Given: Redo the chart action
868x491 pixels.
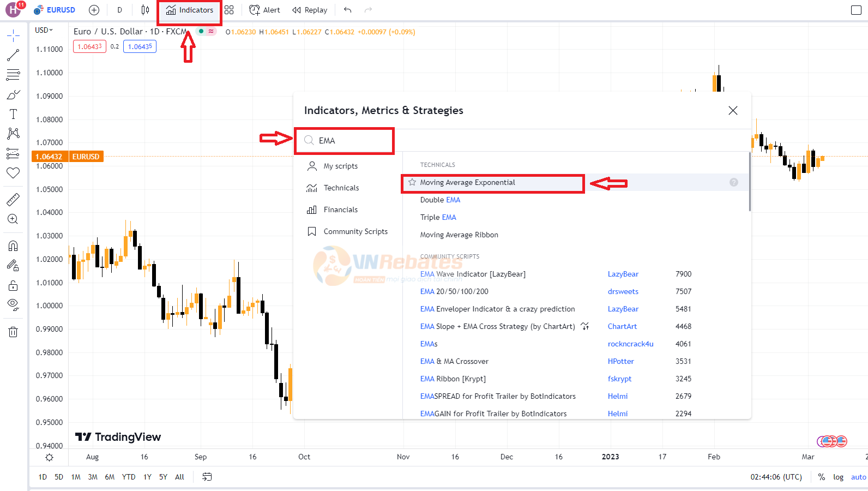Looking at the screenshot, I should 368,10.
